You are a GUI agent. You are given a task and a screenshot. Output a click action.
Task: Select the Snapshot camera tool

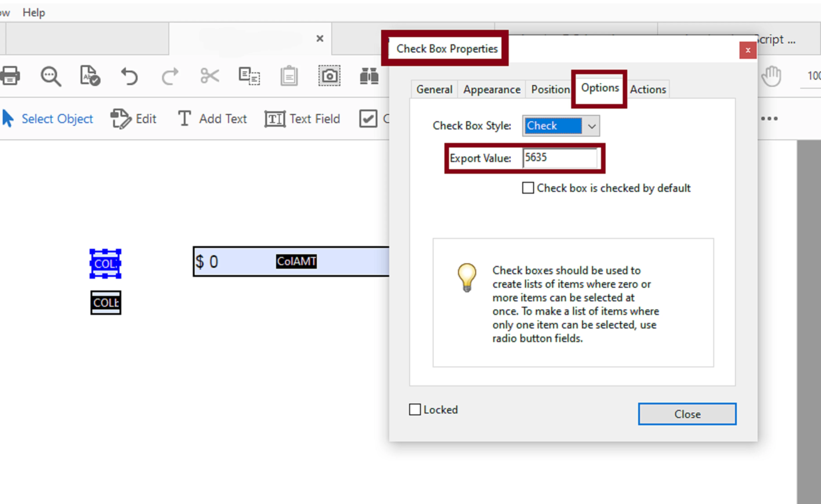pyautogui.click(x=329, y=76)
